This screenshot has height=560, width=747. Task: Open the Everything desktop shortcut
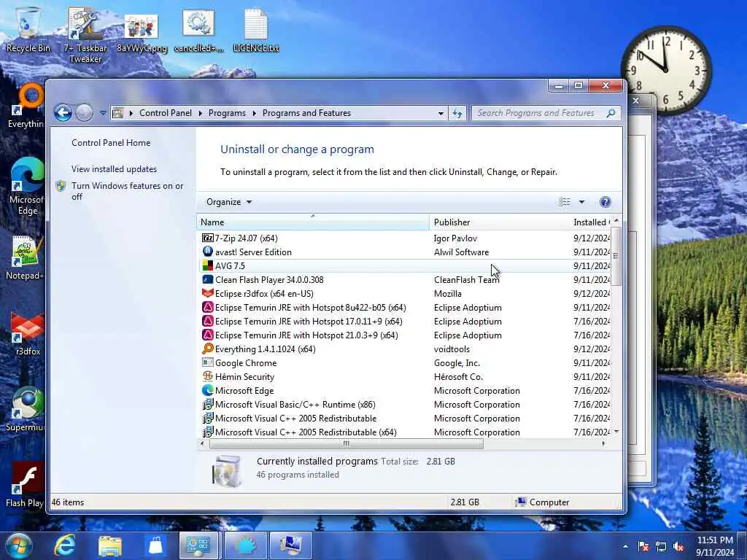click(x=26, y=106)
